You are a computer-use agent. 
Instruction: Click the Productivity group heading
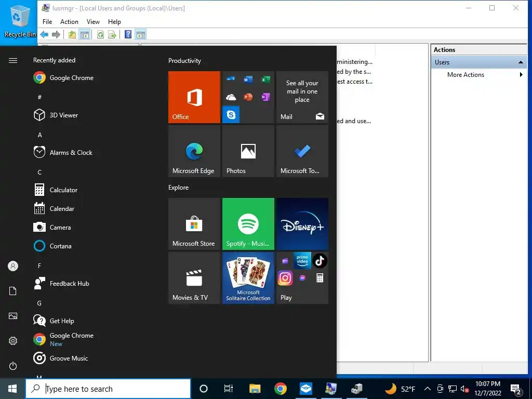click(x=184, y=61)
